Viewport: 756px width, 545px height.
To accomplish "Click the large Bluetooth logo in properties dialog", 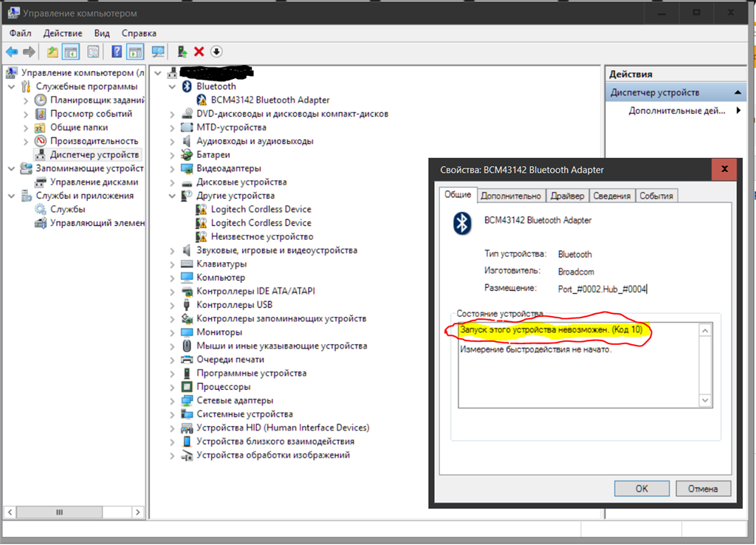I will point(462,224).
